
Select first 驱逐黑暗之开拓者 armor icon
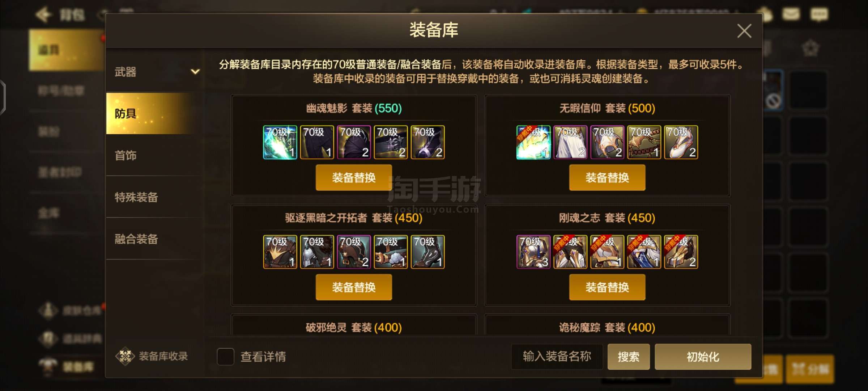[280, 252]
